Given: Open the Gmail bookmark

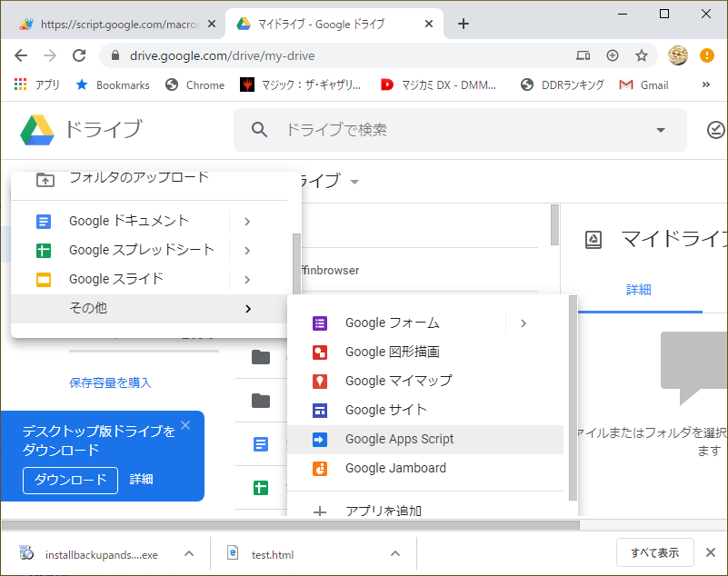Looking at the screenshot, I should (x=644, y=84).
